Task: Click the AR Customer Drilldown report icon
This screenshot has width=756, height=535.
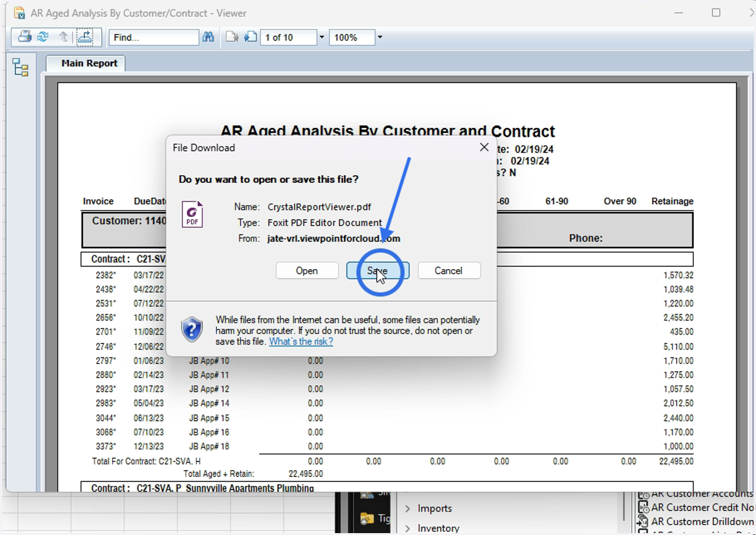Action: (643, 521)
